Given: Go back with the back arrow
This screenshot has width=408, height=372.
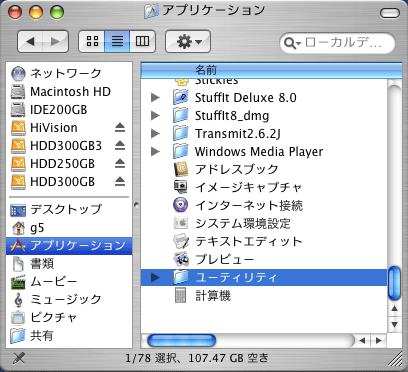Looking at the screenshot, I should click(30, 42).
